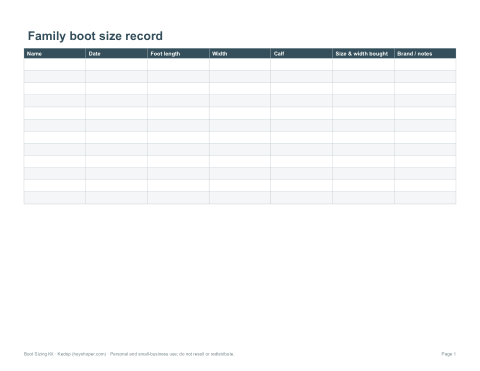Click the "Foot length" column header
The height and width of the screenshot is (371, 480).
178,53
